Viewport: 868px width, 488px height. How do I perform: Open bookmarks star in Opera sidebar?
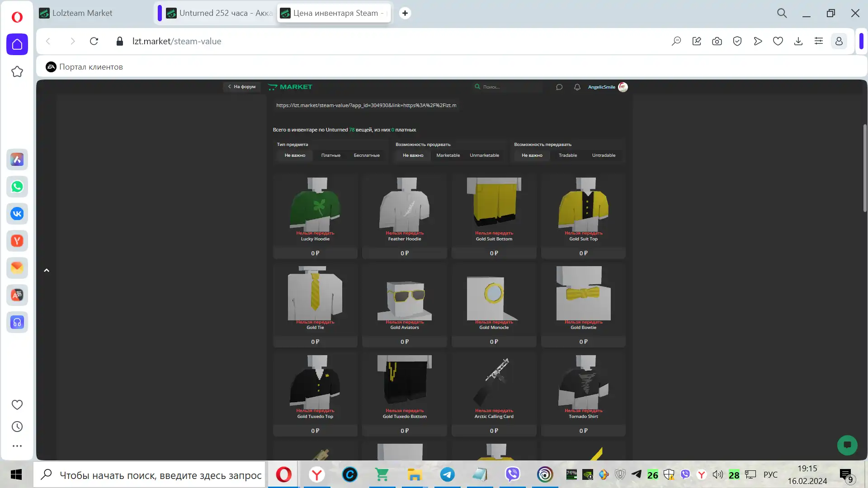[x=17, y=71]
